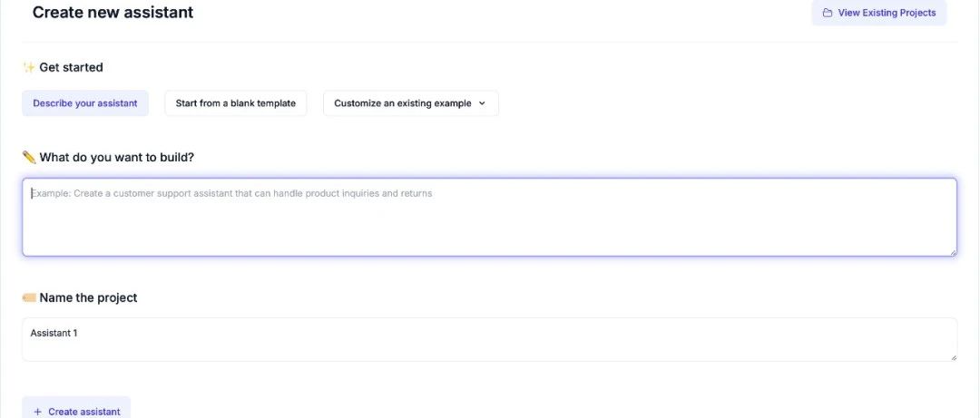Click the pencil icon beside build question
This screenshot has height=418, width=980.
28,157
